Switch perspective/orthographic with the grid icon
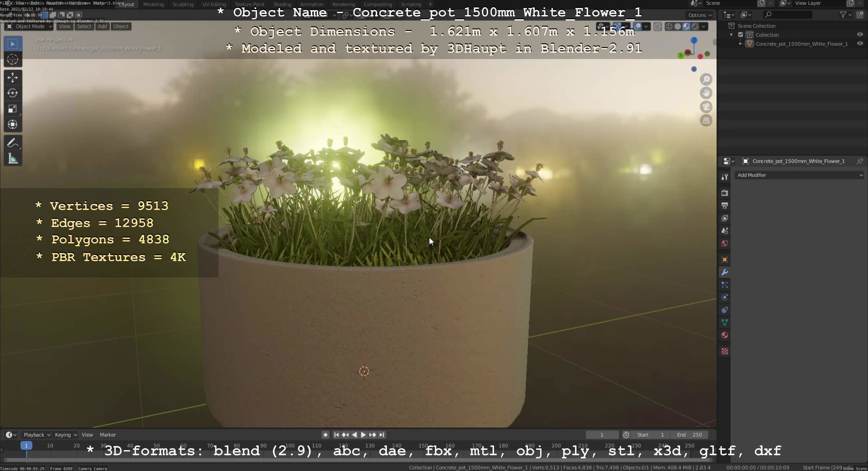Image resolution: width=868 pixels, height=471 pixels. (x=706, y=120)
